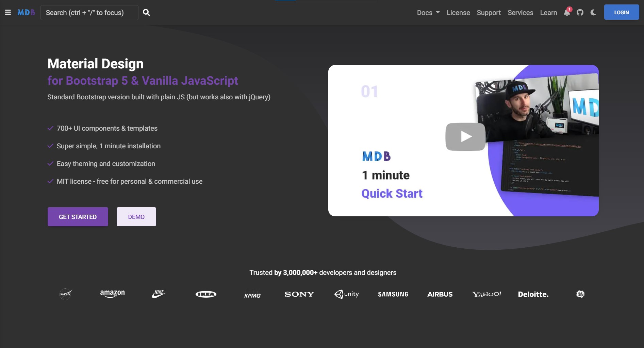Open the License page
644x348 pixels.
click(x=458, y=13)
